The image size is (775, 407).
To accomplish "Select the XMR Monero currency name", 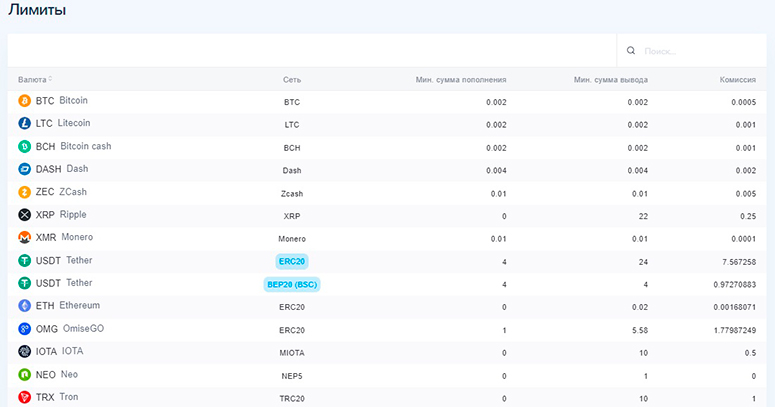I will 64,237.
